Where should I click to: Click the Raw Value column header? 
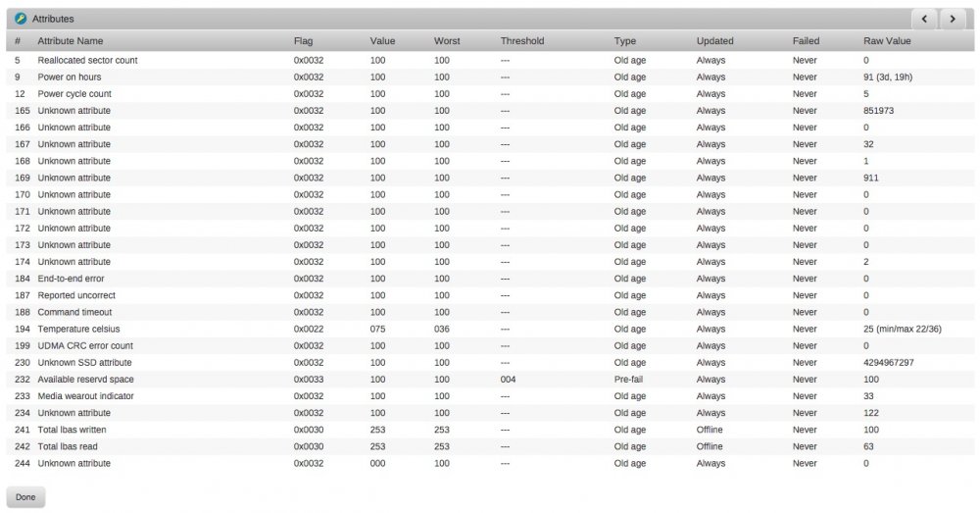[x=887, y=40]
